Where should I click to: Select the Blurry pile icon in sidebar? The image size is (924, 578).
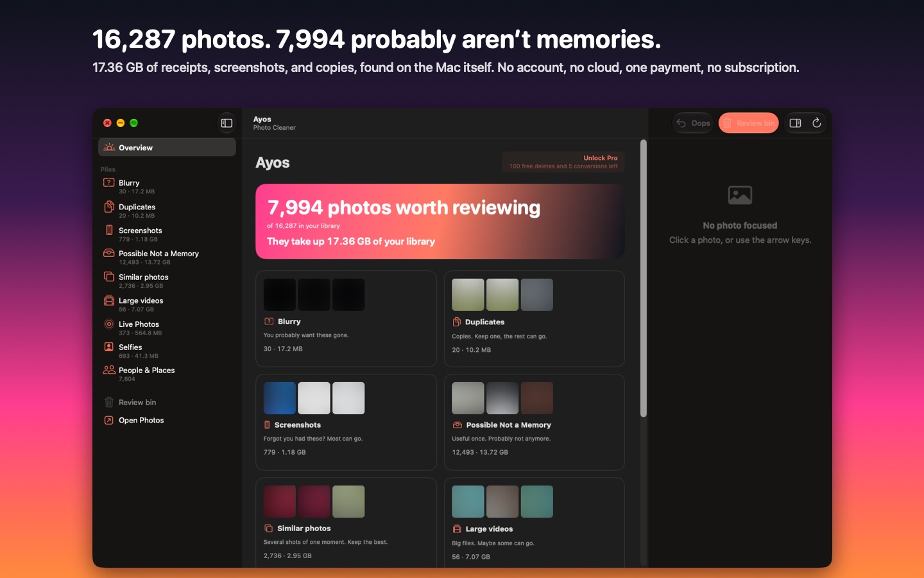pos(109,183)
